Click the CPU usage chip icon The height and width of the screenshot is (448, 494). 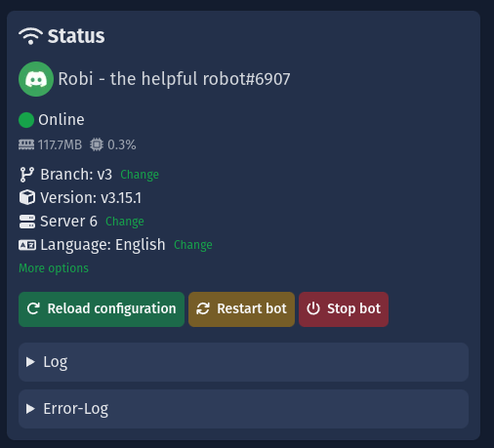pyautogui.click(x=97, y=144)
